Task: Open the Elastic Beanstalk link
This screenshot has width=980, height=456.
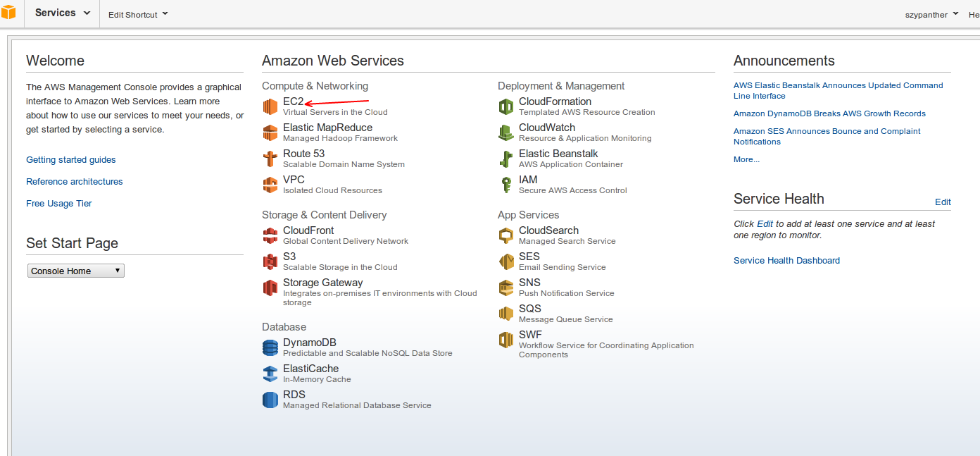Action: pyautogui.click(x=558, y=154)
